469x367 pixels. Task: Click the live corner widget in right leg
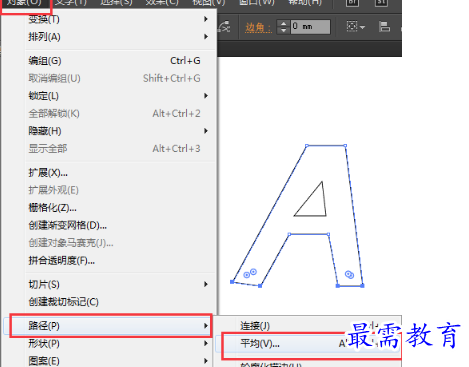349,274
